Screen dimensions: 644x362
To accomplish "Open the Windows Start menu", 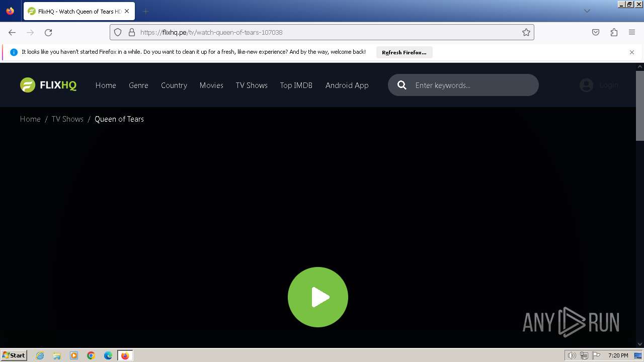I will [x=14, y=355].
